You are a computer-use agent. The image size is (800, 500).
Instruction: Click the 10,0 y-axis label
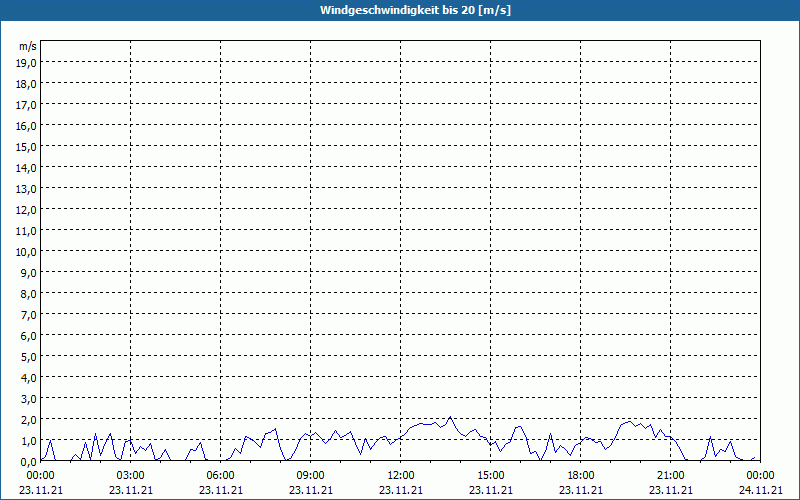tap(28, 252)
